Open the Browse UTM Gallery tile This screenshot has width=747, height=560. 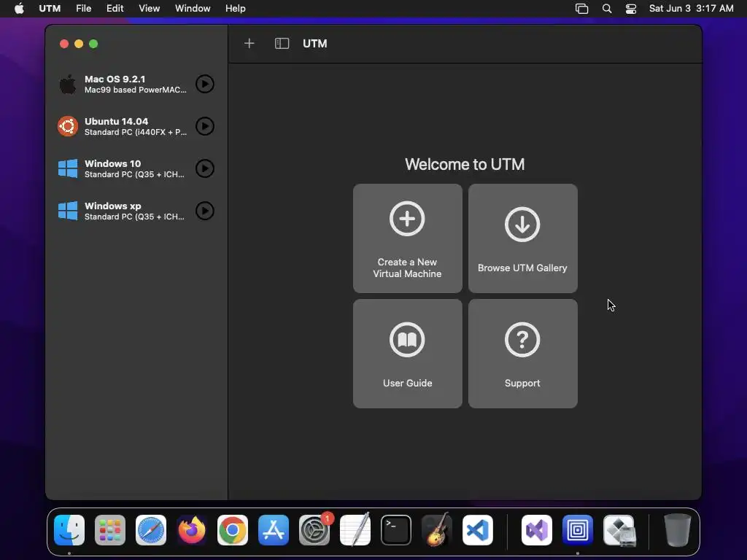(522, 238)
